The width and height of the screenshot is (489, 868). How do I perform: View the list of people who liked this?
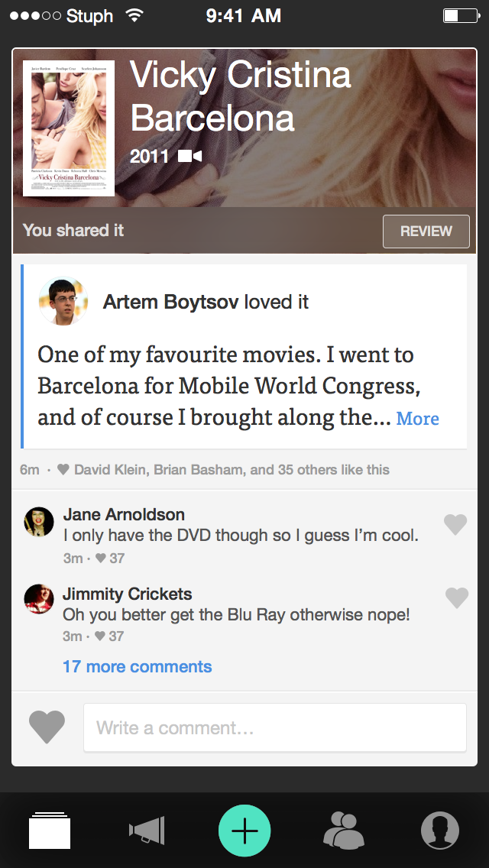point(231,469)
